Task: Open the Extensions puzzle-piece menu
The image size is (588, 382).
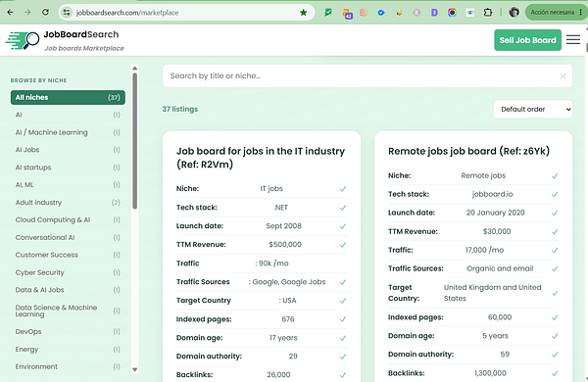Action: coord(487,13)
